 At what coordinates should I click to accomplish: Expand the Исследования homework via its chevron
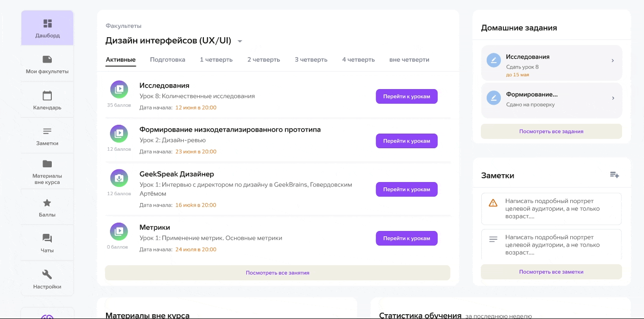pos(613,60)
